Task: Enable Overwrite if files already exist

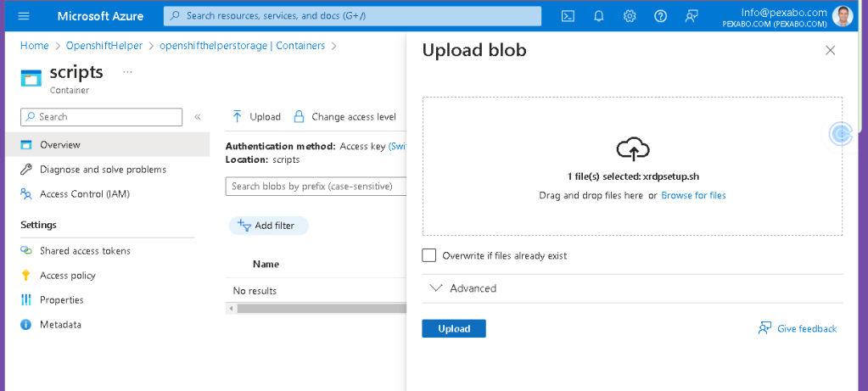Action: (429, 255)
